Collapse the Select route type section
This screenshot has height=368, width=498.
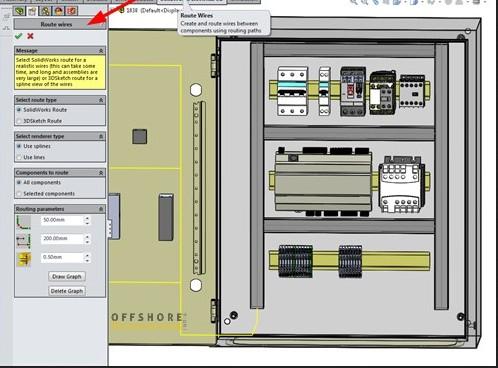tap(101, 100)
